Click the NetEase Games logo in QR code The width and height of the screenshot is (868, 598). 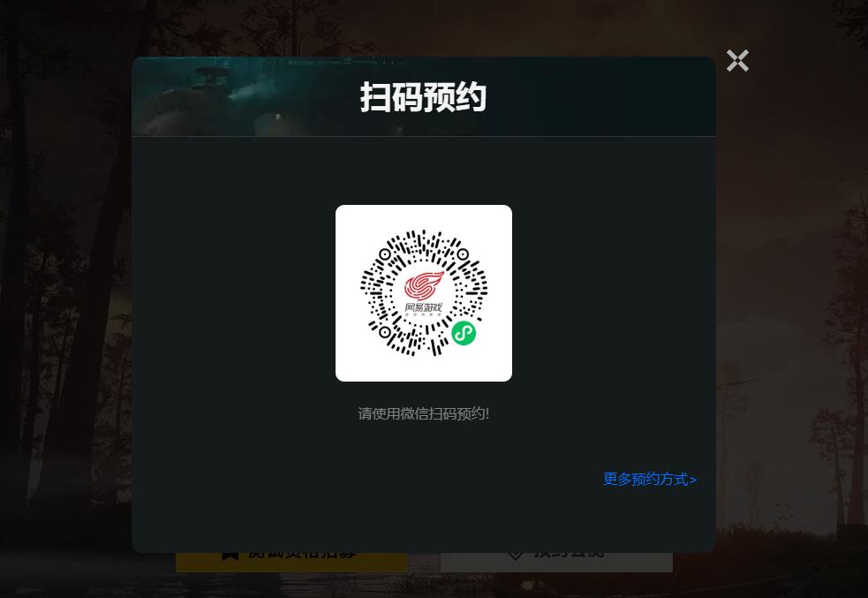tap(424, 293)
